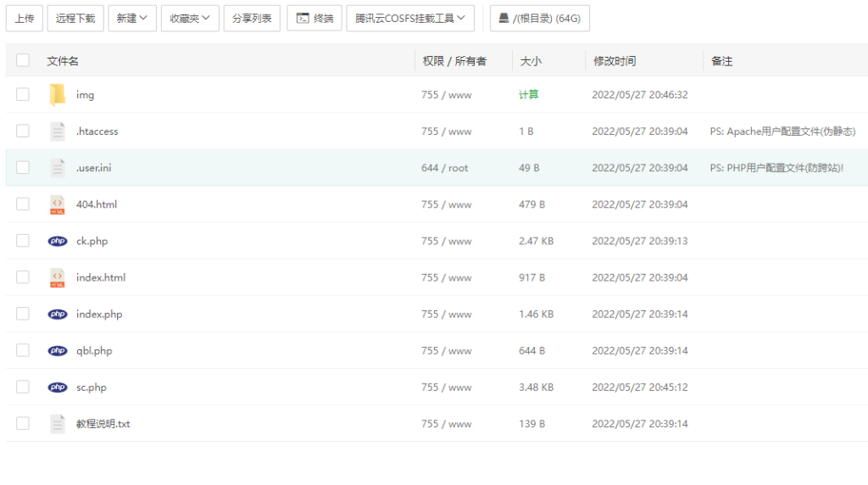868x485 pixels.
Task: Check the box for .user.ini row
Action: click(23, 168)
